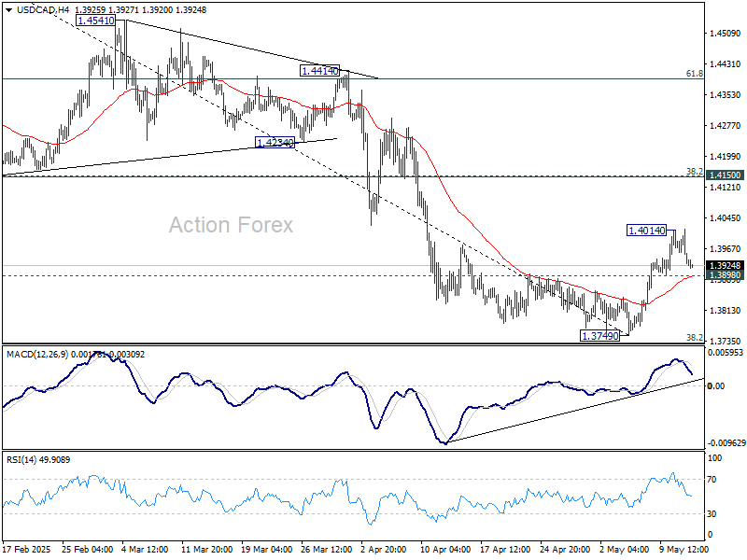Click the 9 May 12:00 time label

[683, 550]
